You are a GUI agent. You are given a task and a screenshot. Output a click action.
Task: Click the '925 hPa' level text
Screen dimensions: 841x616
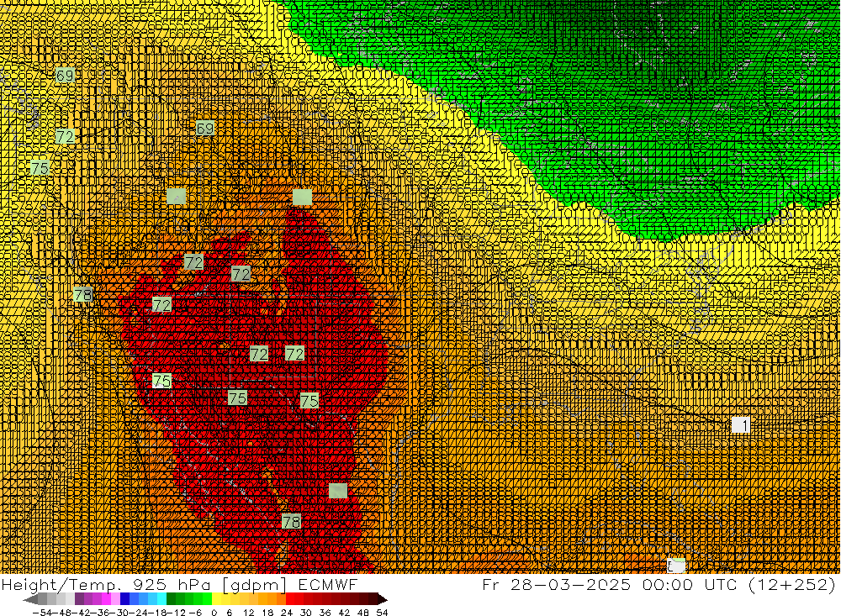[171, 584]
